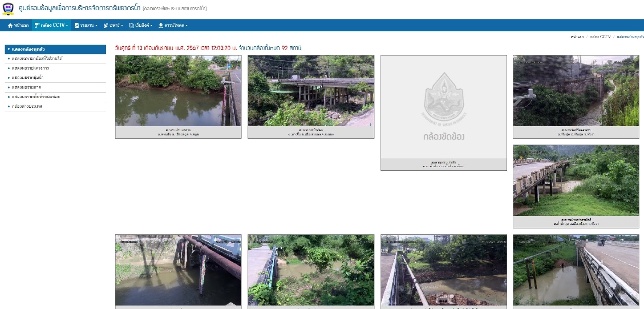The width and height of the screenshot is (644, 309).
Task: Click the satellite dish radar icon
Action: click(x=106, y=25)
